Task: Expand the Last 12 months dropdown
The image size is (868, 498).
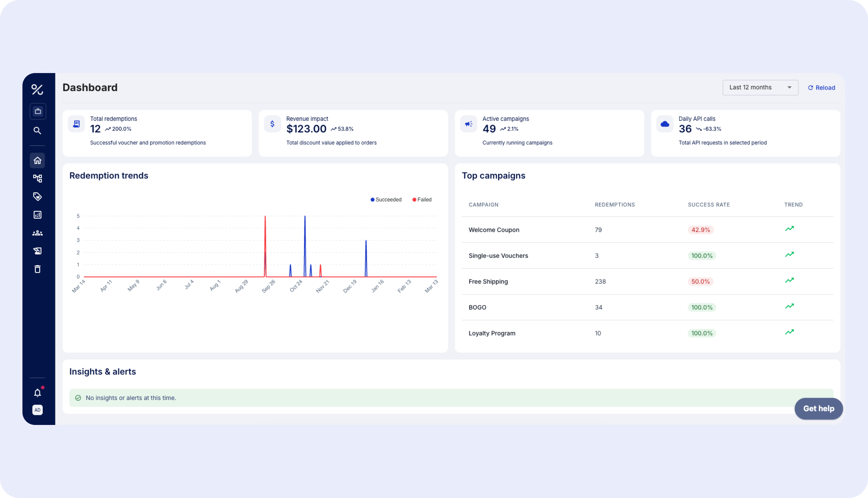Action: (x=760, y=88)
